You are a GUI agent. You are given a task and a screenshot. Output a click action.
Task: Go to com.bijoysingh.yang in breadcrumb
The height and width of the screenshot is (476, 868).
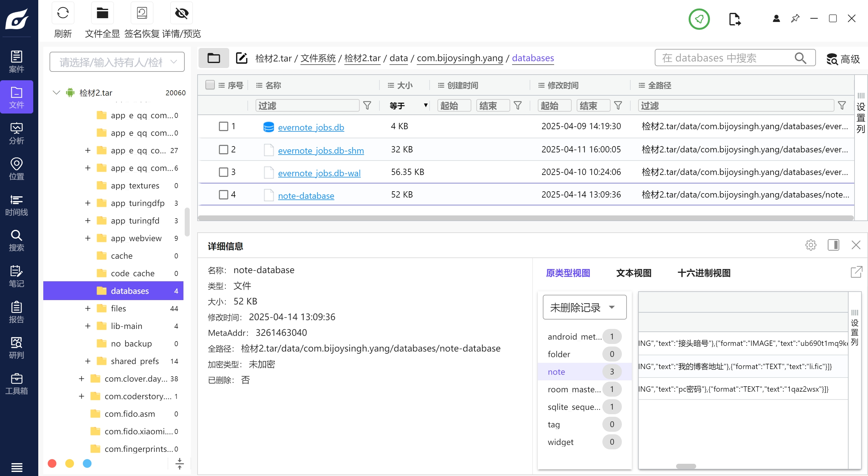pos(460,58)
